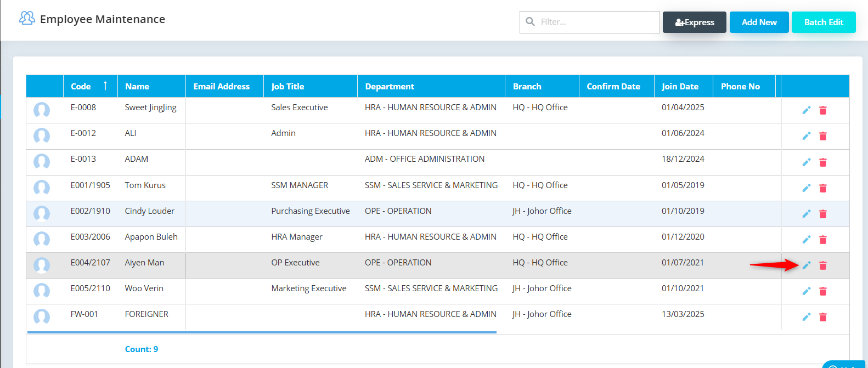
Task: Edit Cindy Louder record pencil icon
Action: click(806, 214)
